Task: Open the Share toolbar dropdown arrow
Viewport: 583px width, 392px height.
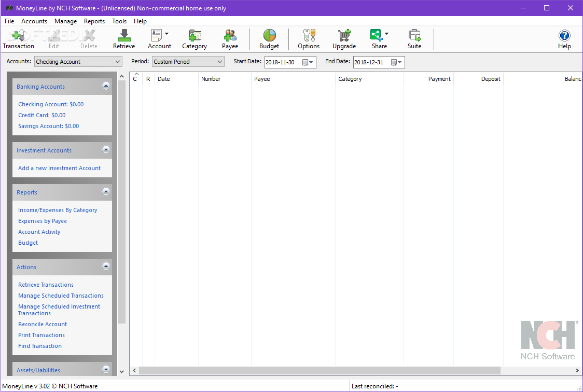Action: [387, 34]
